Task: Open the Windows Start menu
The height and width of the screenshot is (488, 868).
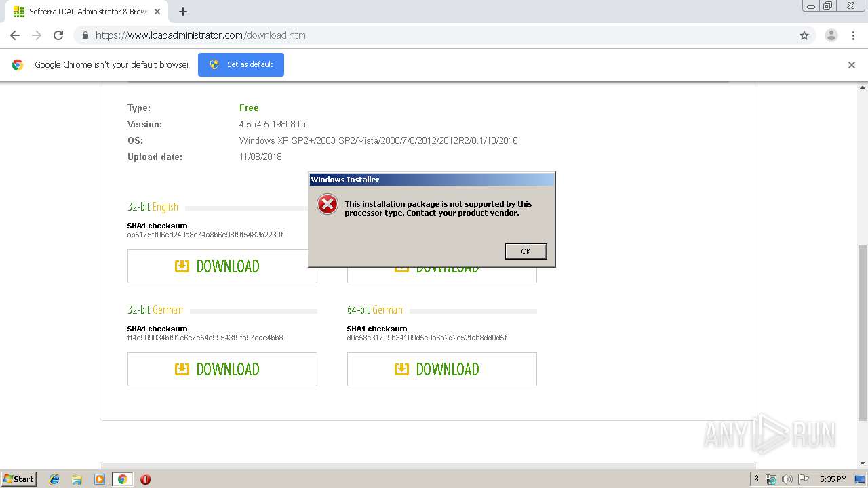Action: [x=18, y=479]
